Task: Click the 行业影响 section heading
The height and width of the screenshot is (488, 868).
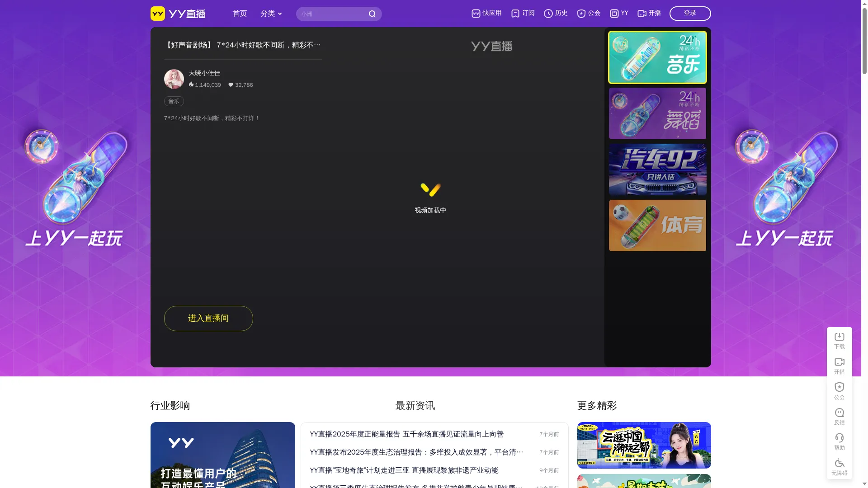Action: (170, 406)
